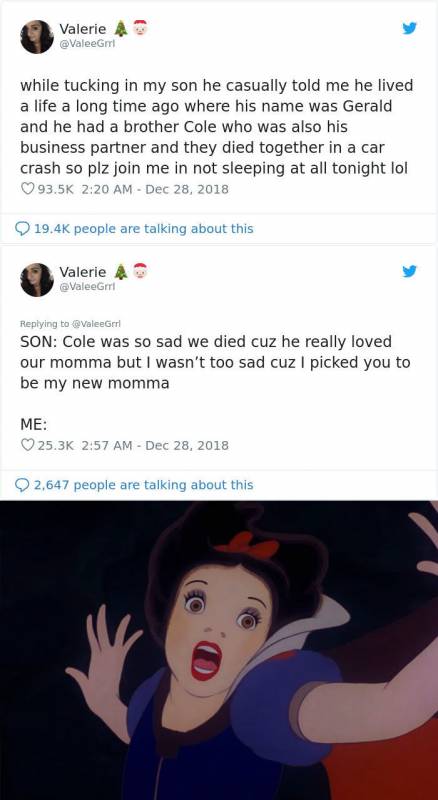This screenshot has width=438, height=800.
Task: Visit the @ValeeGrrl handle under first tweet name
Action: [x=87, y=44]
